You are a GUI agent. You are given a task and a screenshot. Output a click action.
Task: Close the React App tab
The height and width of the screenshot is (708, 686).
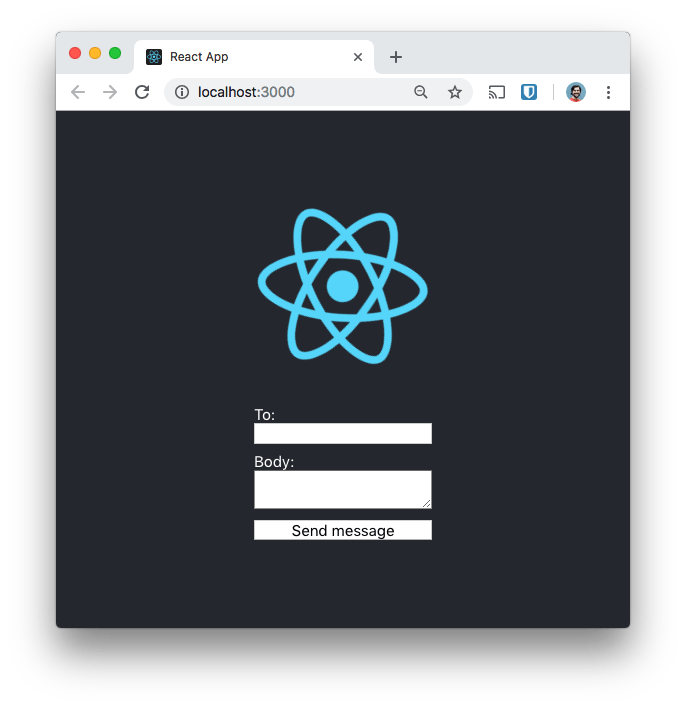click(x=358, y=57)
